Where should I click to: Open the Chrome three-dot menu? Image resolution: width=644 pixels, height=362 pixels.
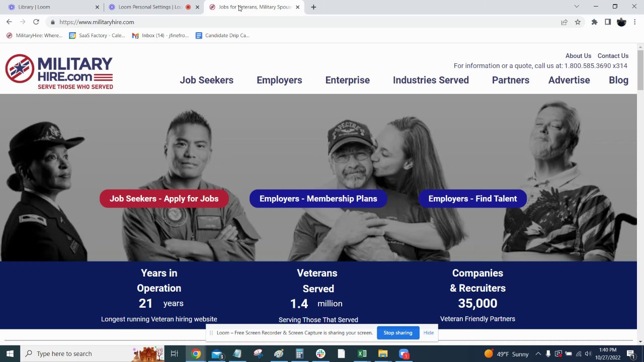635,22
